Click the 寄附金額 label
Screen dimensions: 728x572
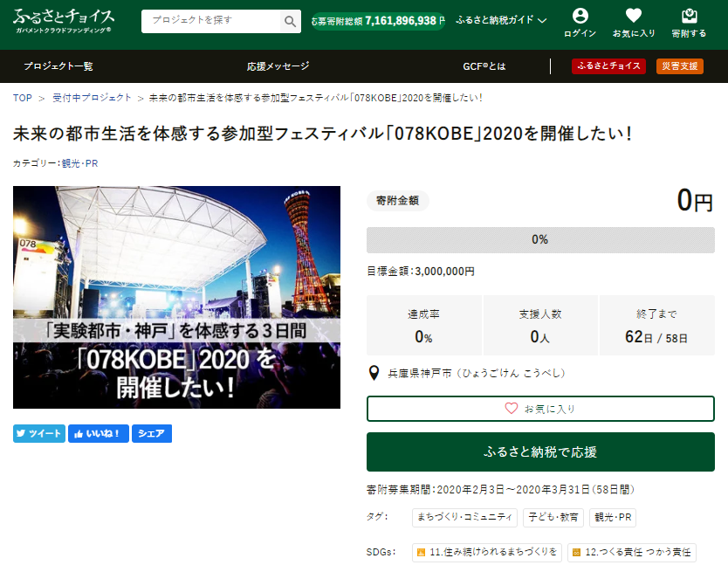tap(397, 201)
